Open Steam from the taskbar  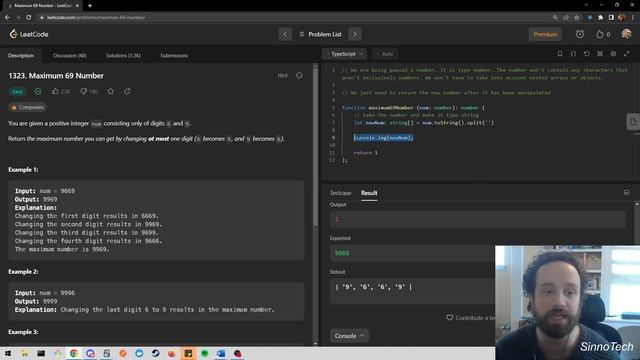tap(156, 353)
